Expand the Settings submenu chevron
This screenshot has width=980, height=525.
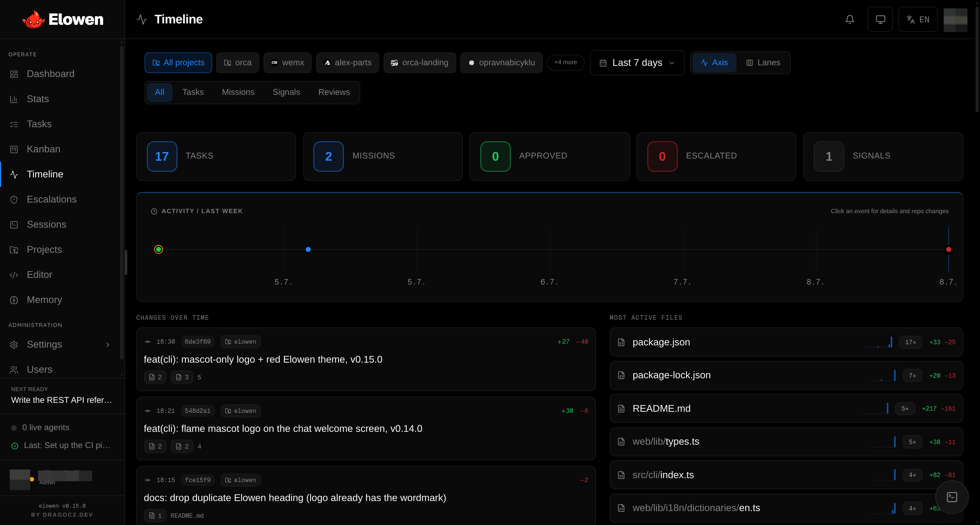coord(108,345)
